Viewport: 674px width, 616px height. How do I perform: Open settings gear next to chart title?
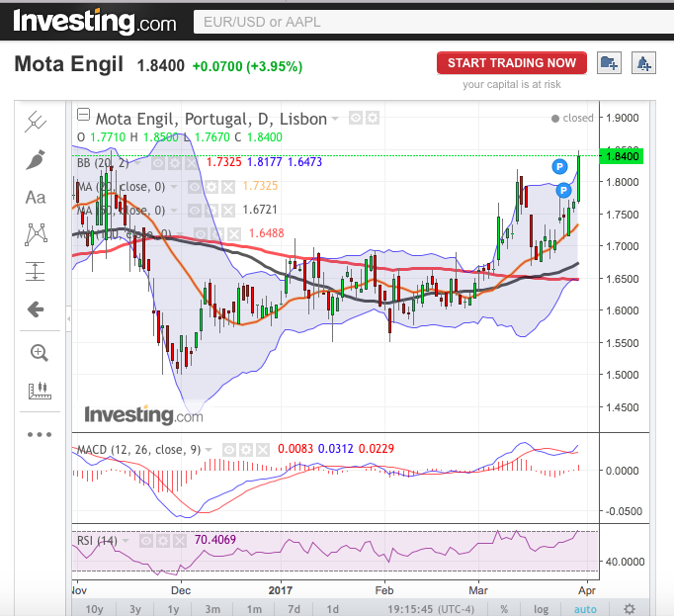pos(373,118)
